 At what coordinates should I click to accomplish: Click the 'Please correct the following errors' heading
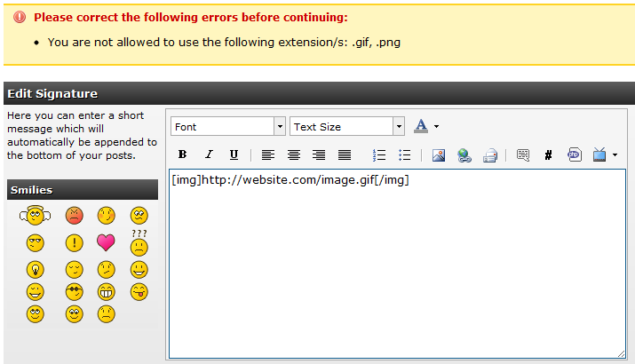click(x=191, y=18)
